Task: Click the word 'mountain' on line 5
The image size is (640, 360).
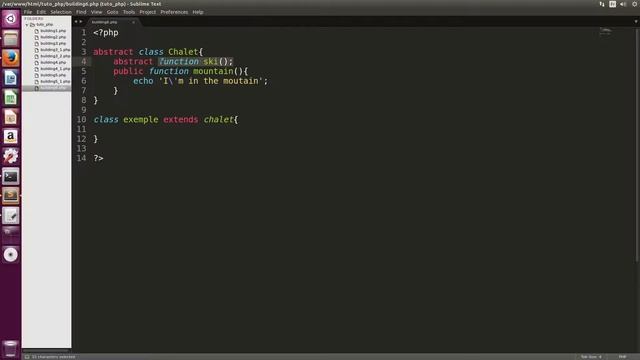Action: coord(213,71)
